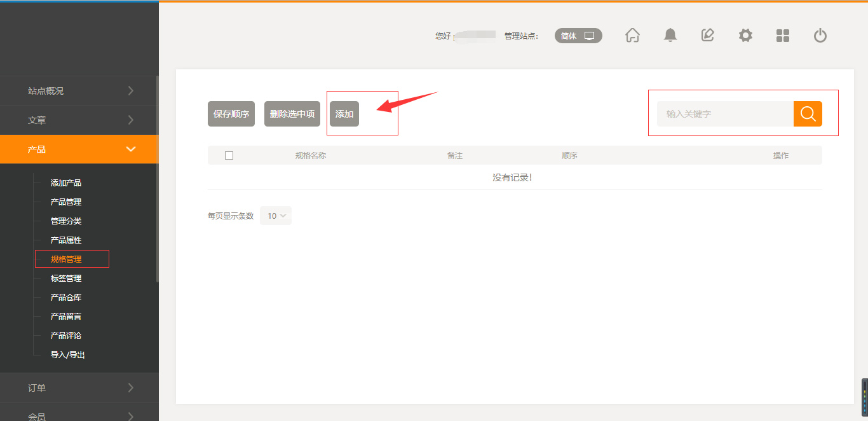This screenshot has width=868, height=421.
Task: Open the four-square apps grid icon
Action: point(783,36)
